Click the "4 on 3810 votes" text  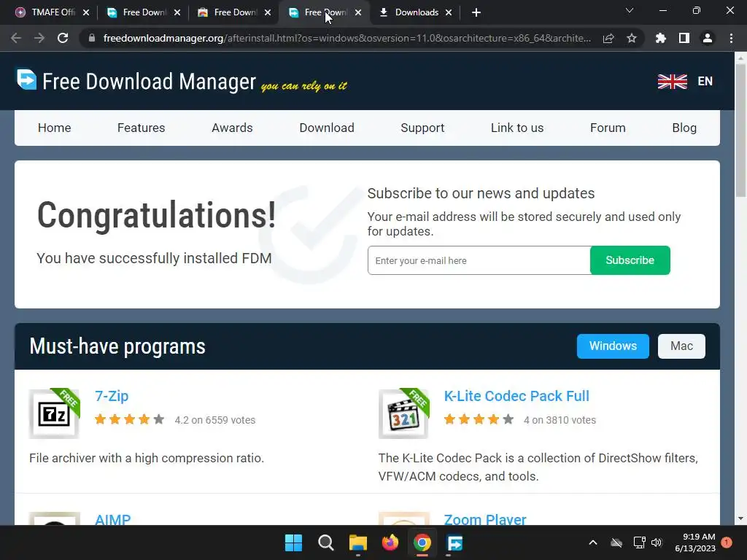pyautogui.click(x=560, y=420)
